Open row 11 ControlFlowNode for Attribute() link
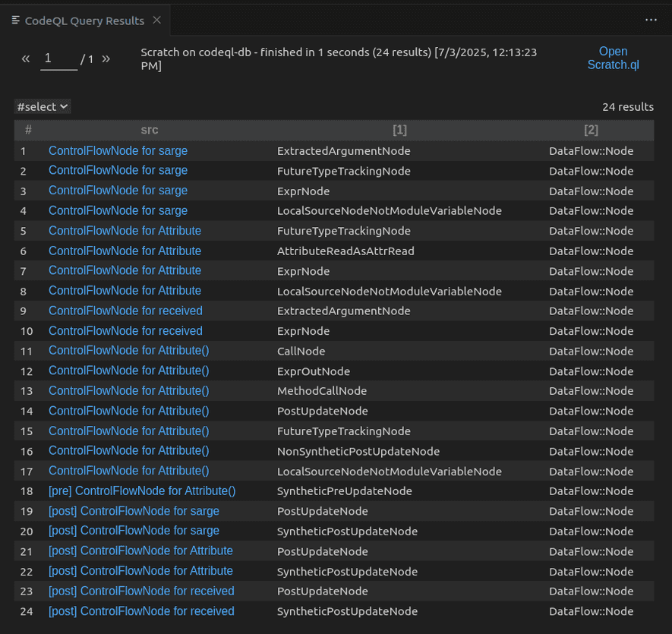 [128, 351]
